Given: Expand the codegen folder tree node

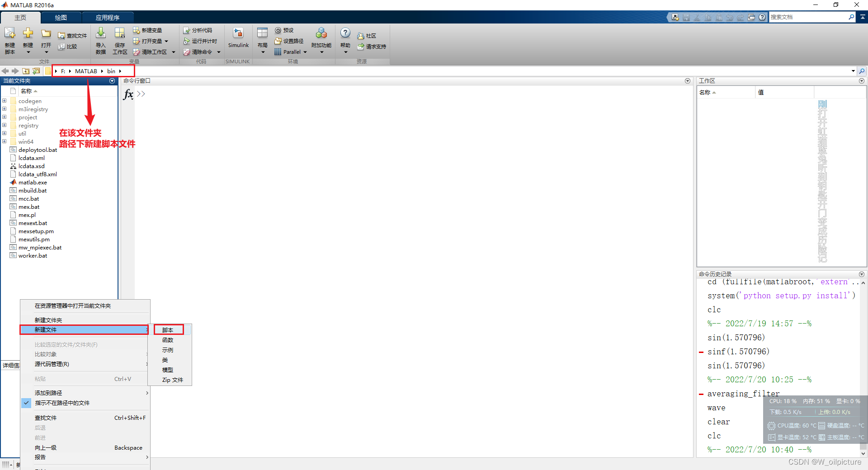Looking at the screenshot, I should tap(5, 101).
